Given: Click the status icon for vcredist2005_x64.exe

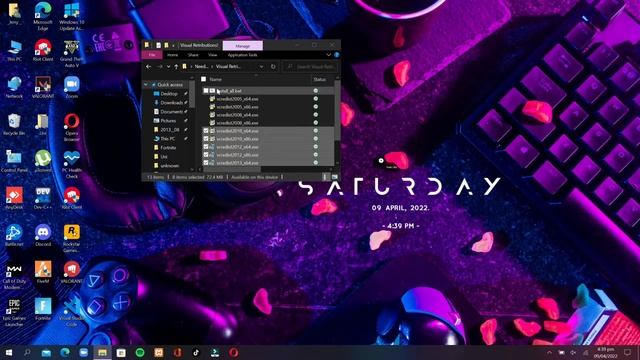Looking at the screenshot, I should point(316,99).
